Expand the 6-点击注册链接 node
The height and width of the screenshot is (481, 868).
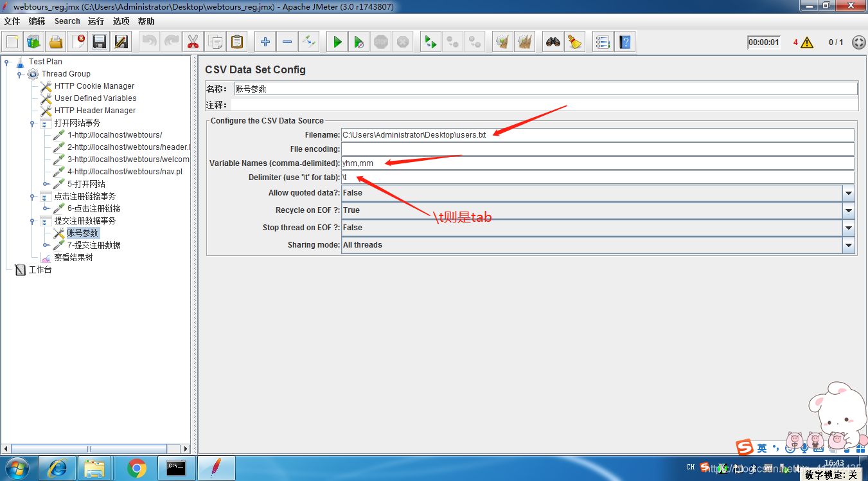click(x=46, y=208)
